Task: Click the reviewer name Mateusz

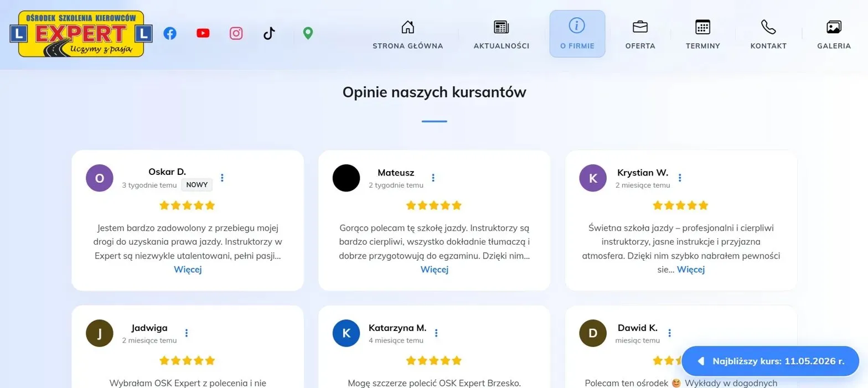Action: pyautogui.click(x=396, y=173)
